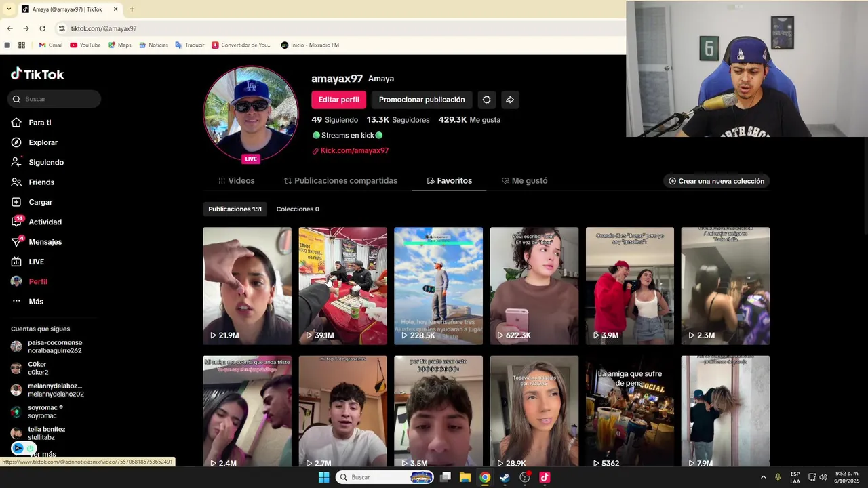Screen dimensions: 868x488
Task: Click the share profile arrow icon
Action: [510, 100]
